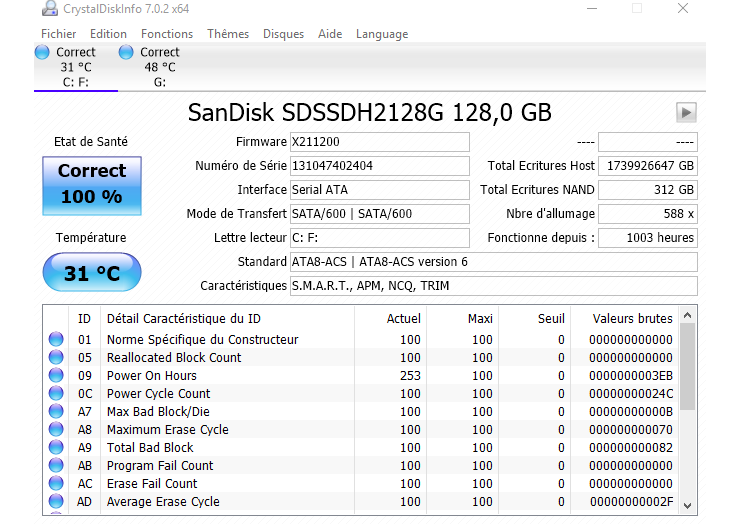This screenshot has height=524, width=740.
Task: Click the SanDisk SDSSDH2128G 128,0 GB title
Action: pyautogui.click(x=370, y=113)
